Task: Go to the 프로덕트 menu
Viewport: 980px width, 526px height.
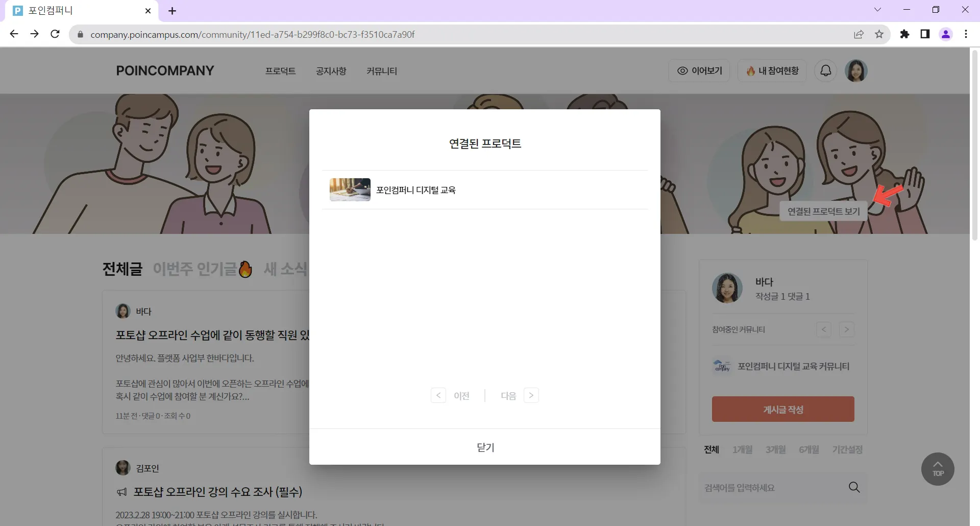Action: coord(280,71)
